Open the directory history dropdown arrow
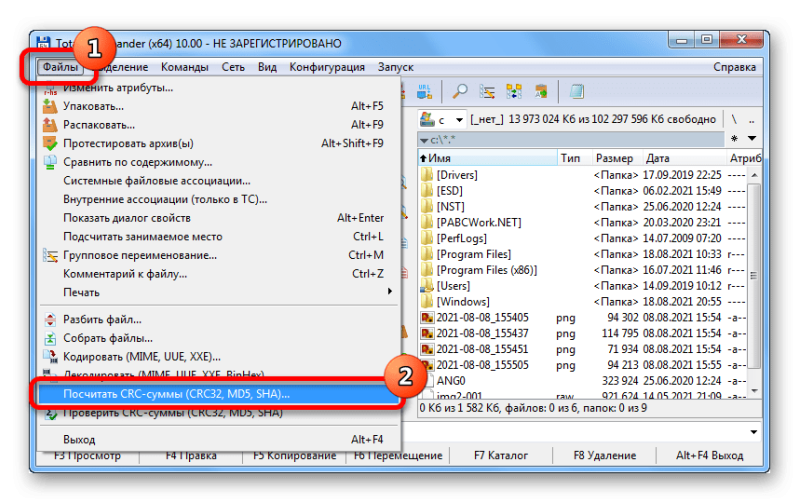Image resolution: width=800 pixels, height=503 pixels. (x=752, y=138)
